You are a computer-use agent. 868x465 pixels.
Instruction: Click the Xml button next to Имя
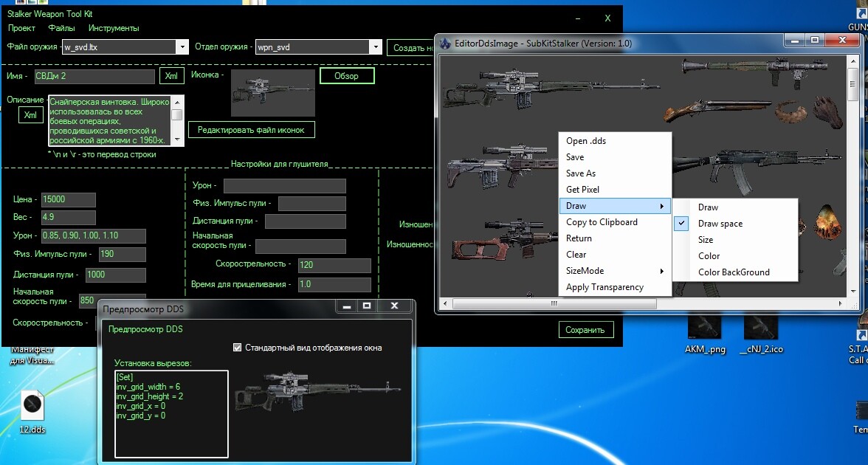point(171,76)
